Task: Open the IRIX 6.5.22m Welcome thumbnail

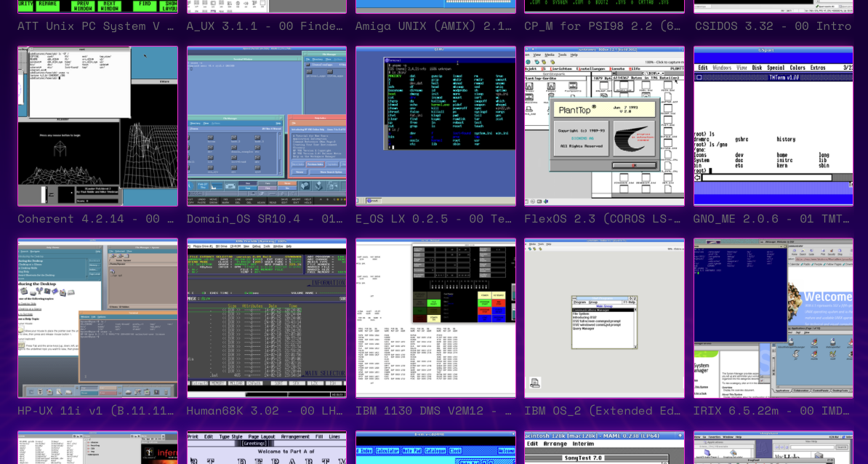Action: 773,319
